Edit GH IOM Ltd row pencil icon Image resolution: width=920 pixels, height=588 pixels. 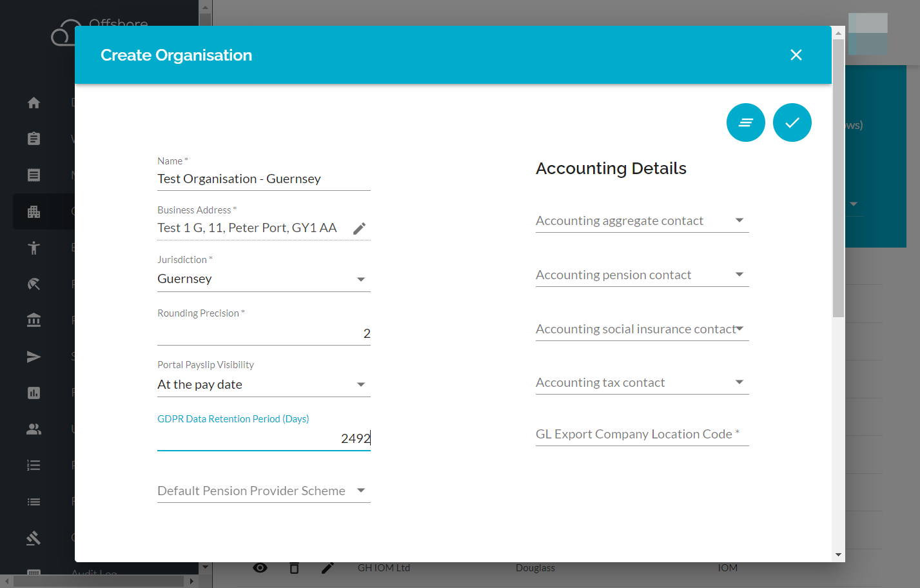point(328,568)
